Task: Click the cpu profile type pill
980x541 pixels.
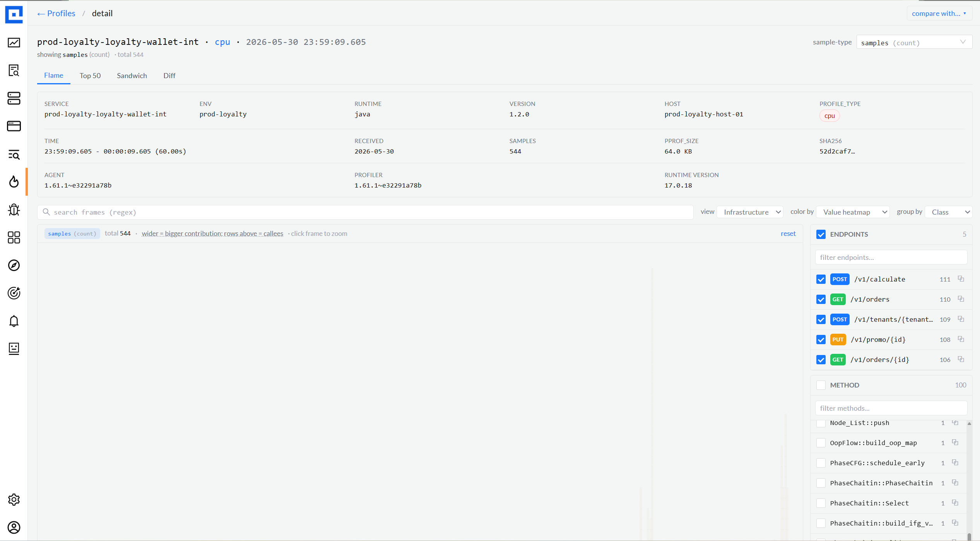Action: [x=829, y=116]
